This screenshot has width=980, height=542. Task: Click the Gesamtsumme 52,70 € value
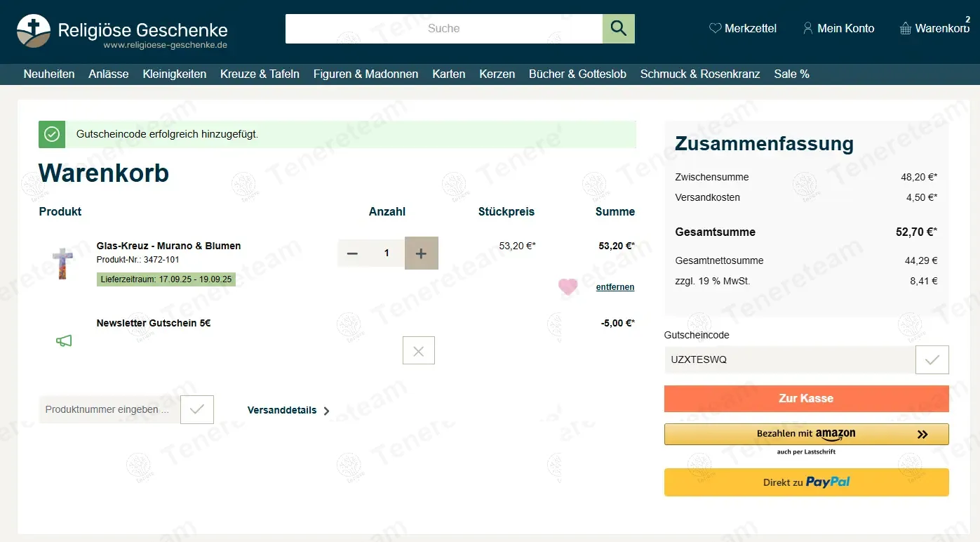916,232
